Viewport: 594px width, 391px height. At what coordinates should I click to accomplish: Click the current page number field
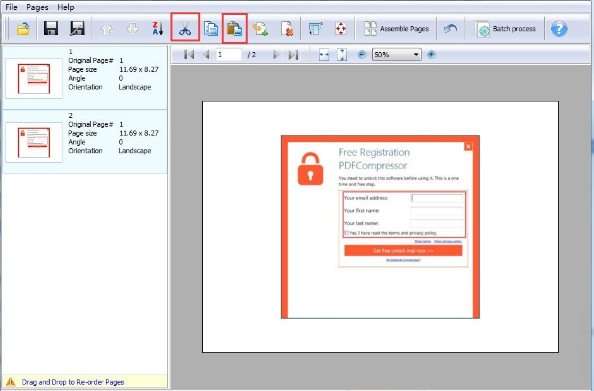[228, 55]
